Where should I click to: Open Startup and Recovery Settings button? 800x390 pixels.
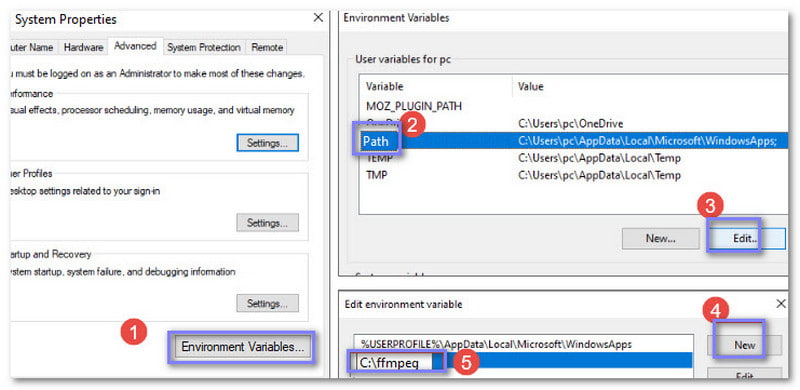267,303
